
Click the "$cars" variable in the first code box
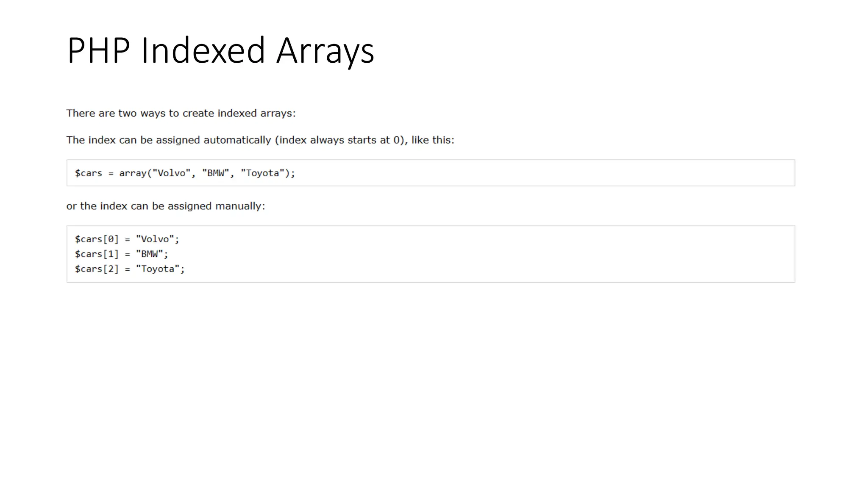pos(88,173)
